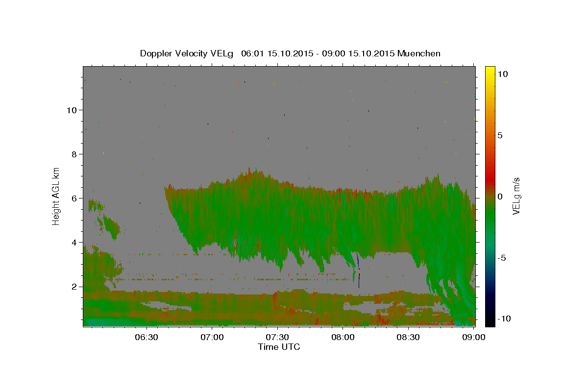Click the 09:00 time tick label
The height and width of the screenshot is (392, 588).
[x=474, y=337]
